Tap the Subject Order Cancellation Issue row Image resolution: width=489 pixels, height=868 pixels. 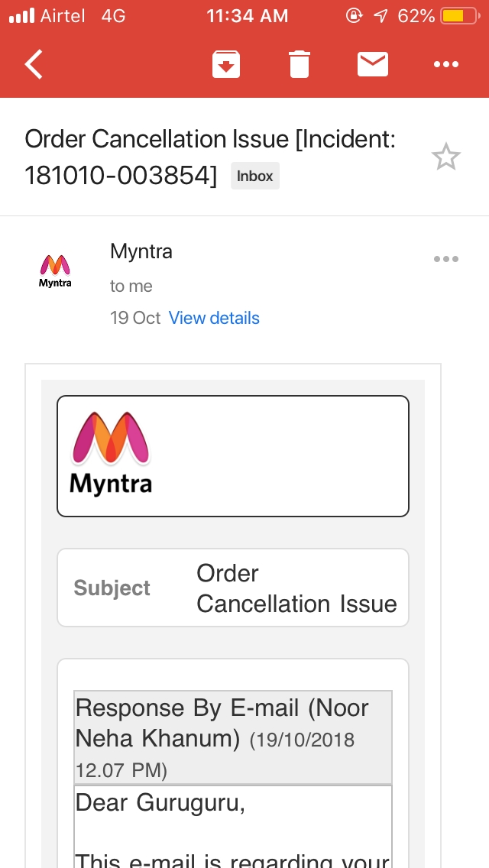232,588
